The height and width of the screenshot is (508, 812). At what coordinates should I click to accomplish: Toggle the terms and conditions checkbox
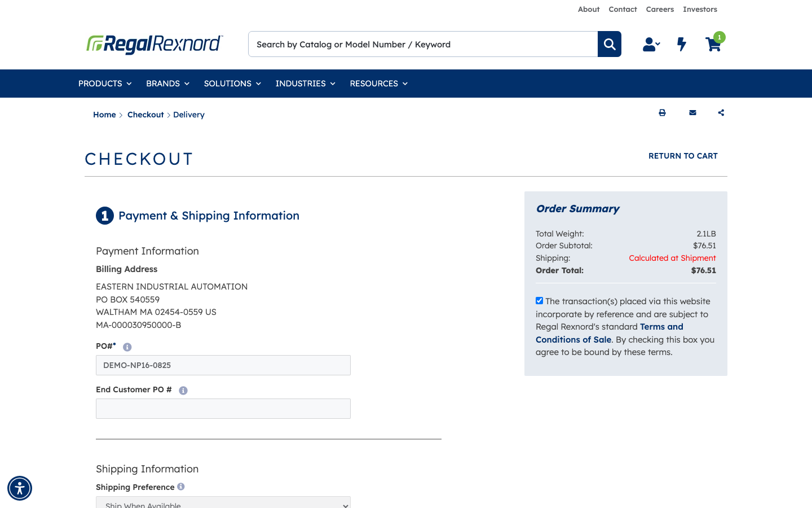(x=540, y=301)
